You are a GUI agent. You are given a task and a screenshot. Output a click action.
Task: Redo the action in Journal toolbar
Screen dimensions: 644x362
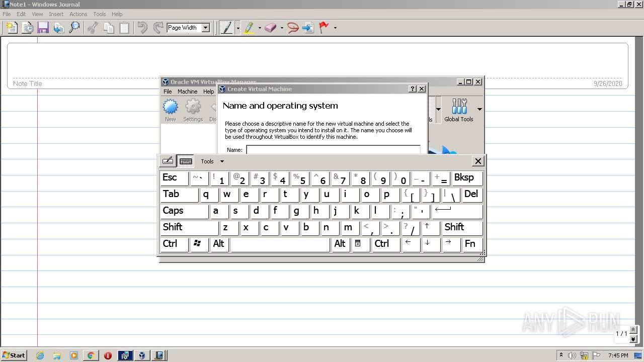click(x=158, y=28)
